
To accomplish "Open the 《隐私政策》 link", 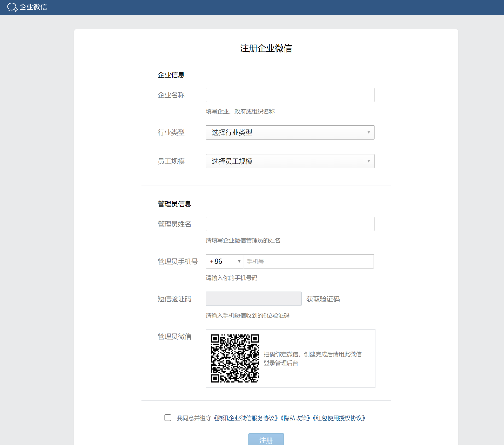I will (x=295, y=418).
